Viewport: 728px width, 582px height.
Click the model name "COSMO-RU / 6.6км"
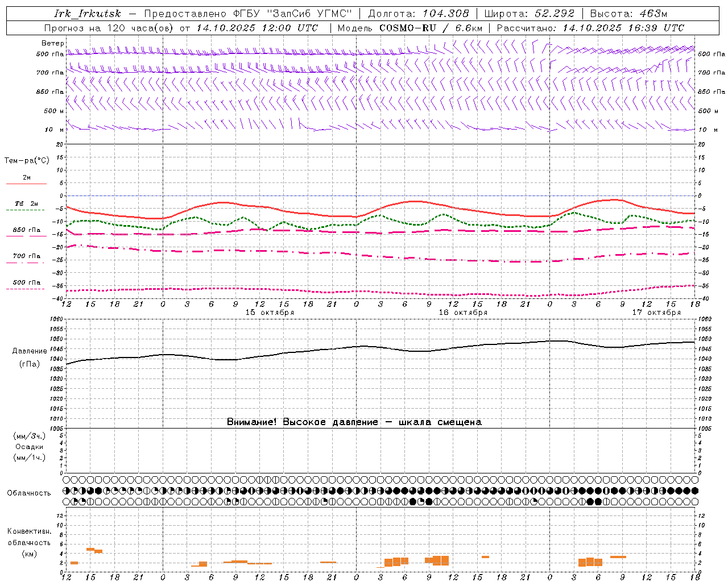tap(431, 28)
